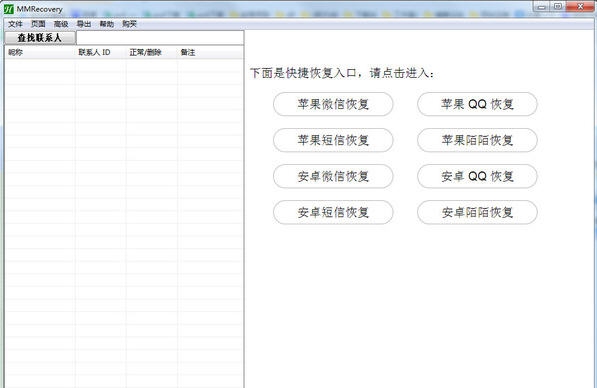Click the 昵称 column header
The height and width of the screenshot is (388, 597).
(40, 53)
